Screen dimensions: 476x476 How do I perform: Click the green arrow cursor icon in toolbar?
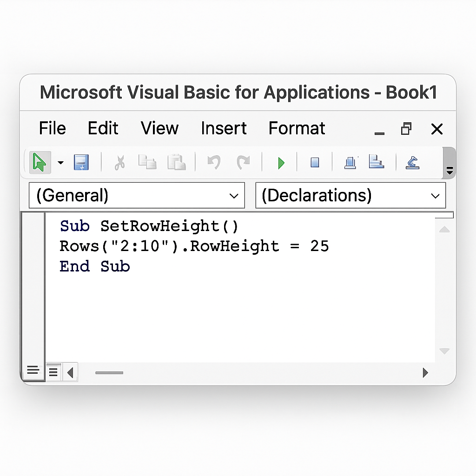(40, 163)
